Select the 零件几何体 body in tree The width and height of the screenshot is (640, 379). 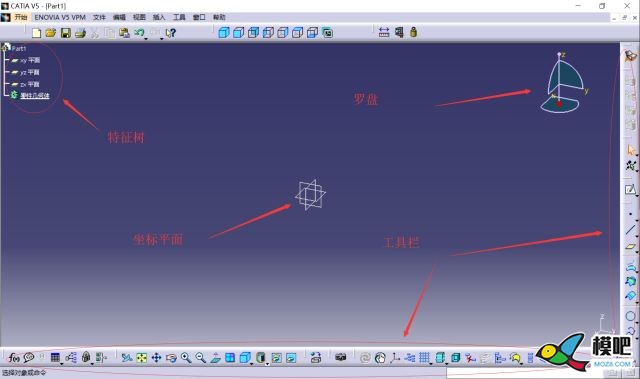(x=35, y=95)
